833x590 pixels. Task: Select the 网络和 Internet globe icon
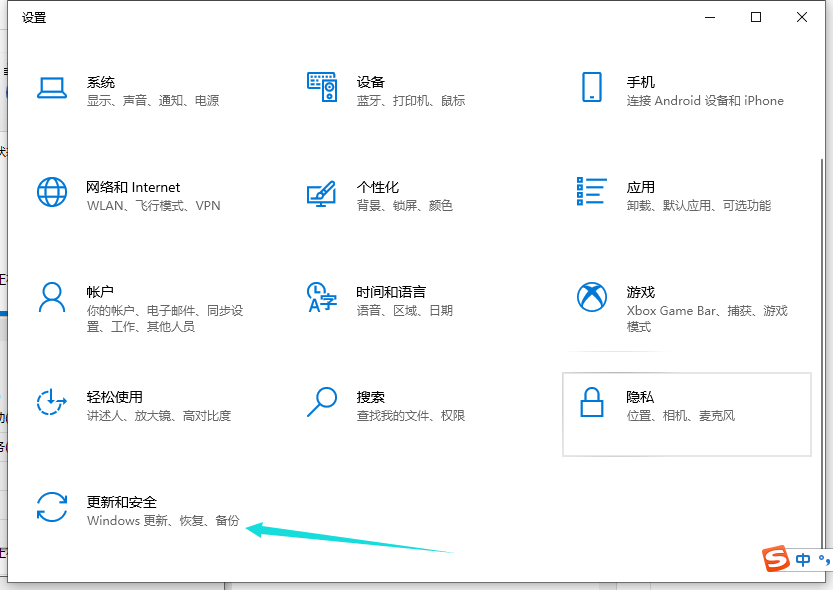coord(52,192)
